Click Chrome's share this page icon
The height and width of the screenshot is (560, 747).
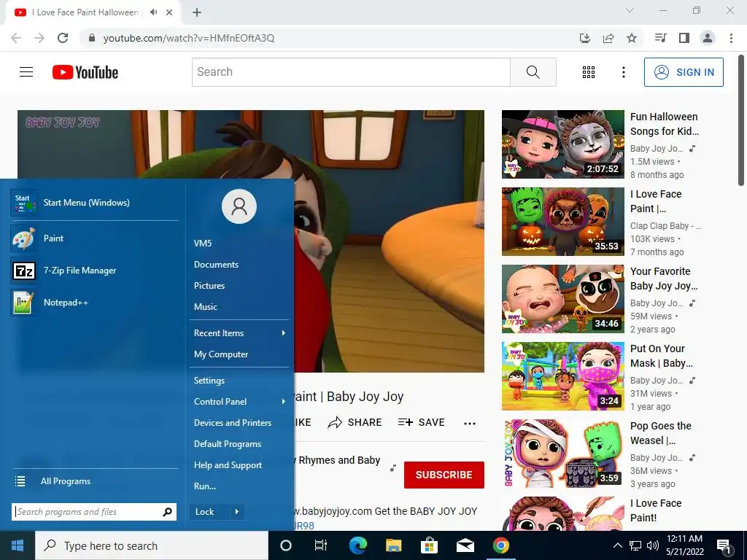point(608,38)
